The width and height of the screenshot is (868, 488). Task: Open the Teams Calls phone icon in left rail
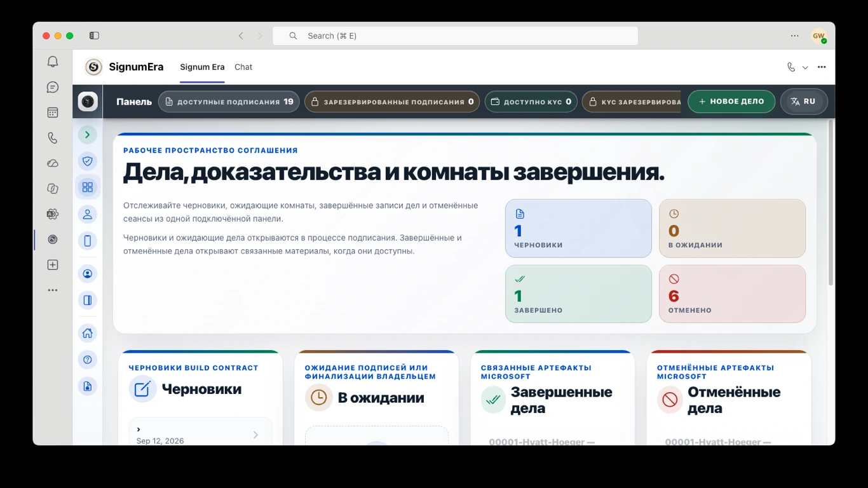[x=53, y=138]
